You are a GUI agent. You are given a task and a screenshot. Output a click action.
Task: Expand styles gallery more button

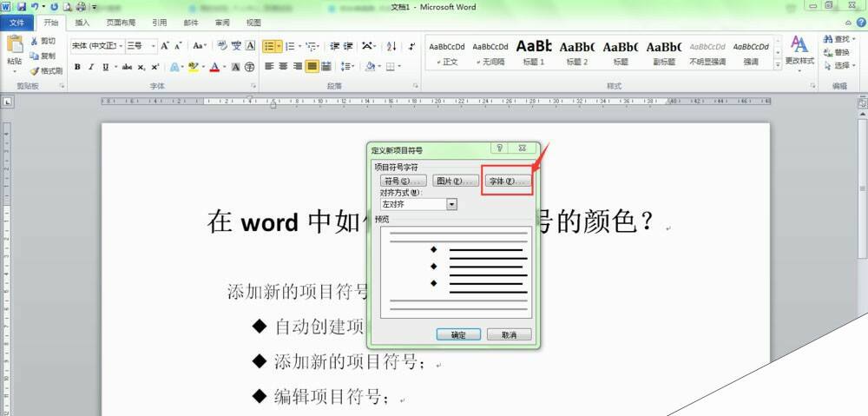click(x=778, y=64)
